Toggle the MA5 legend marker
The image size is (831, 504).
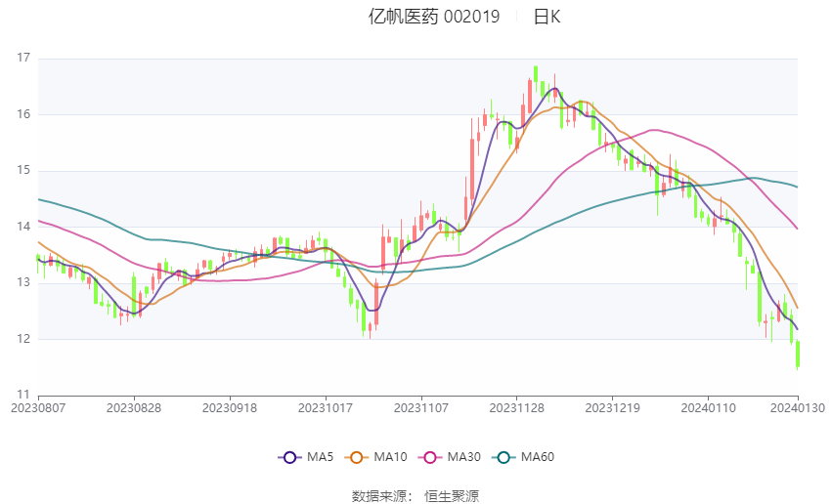pos(290,457)
